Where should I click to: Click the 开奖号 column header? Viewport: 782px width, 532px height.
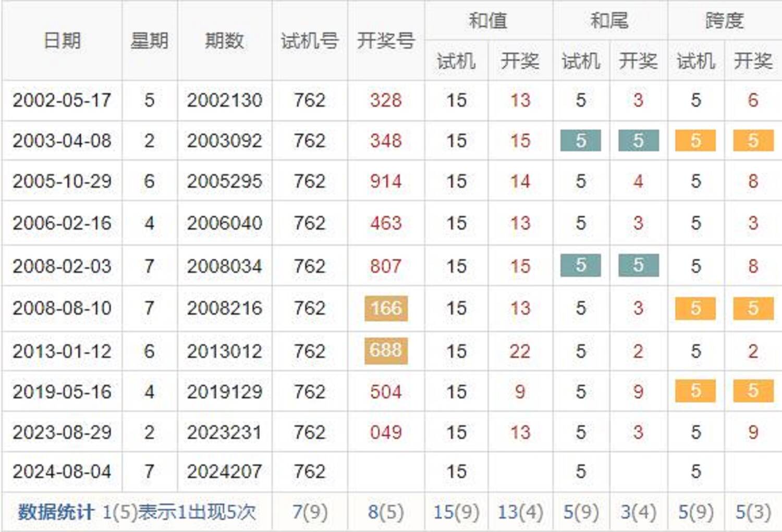point(386,41)
